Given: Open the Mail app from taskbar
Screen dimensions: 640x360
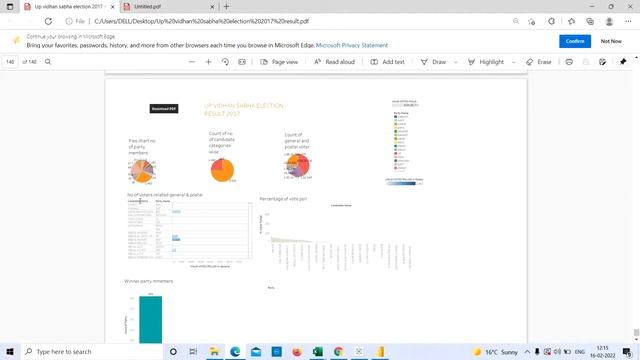Looking at the screenshot, I should tap(256, 351).
